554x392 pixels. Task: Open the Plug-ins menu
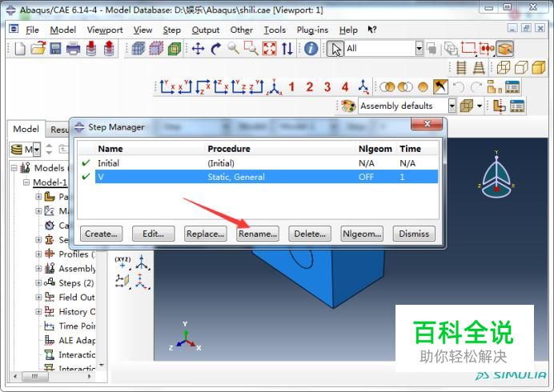click(x=312, y=30)
